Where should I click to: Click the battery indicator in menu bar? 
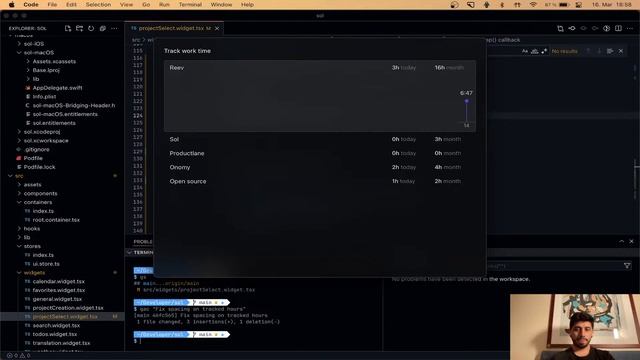pos(564,4)
